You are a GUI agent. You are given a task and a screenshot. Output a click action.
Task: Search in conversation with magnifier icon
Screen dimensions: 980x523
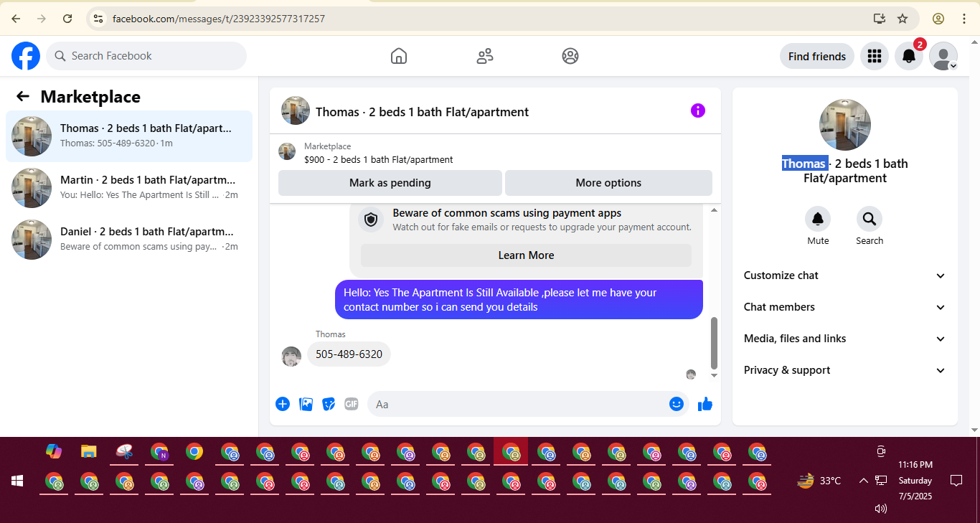tap(870, 219)
